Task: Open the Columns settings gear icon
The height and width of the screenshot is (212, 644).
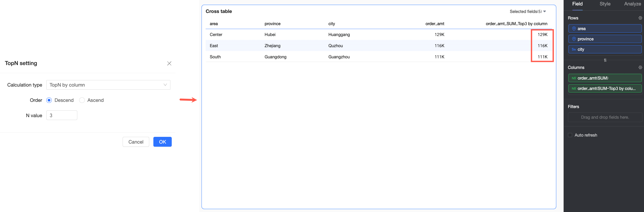Action: (640, 67)
